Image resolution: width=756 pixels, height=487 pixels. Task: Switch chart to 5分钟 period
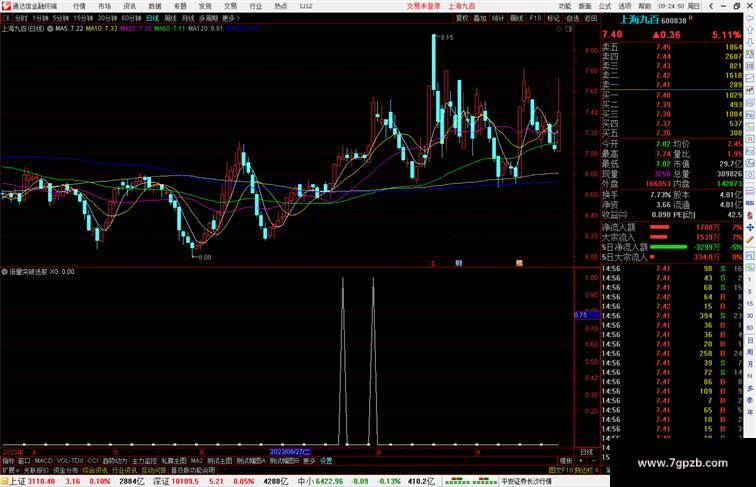60,18
